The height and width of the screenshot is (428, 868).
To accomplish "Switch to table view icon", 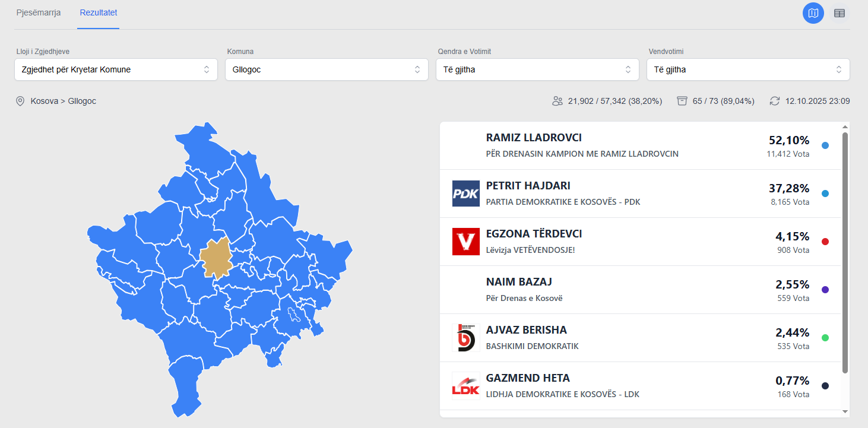I will (x=840, y=13).
